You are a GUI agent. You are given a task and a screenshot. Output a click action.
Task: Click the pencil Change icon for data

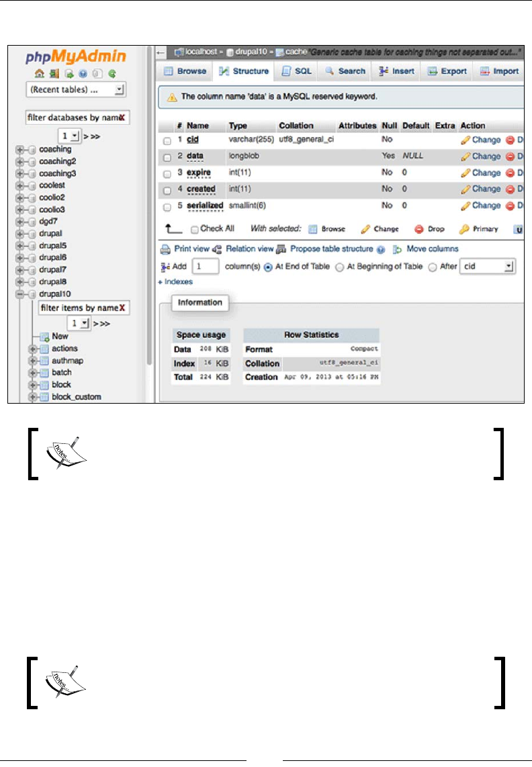tap(465, 156)
